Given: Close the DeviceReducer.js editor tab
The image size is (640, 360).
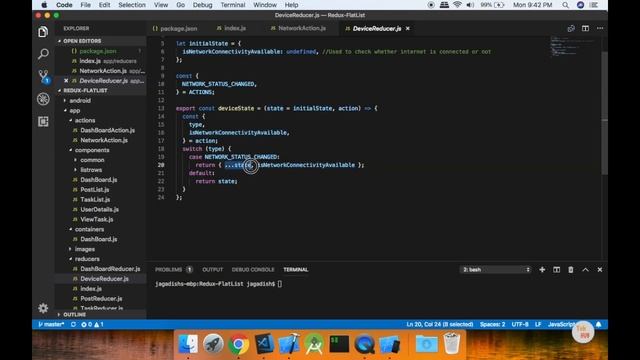Looking at the screenshot, I should tap(407, 29).
